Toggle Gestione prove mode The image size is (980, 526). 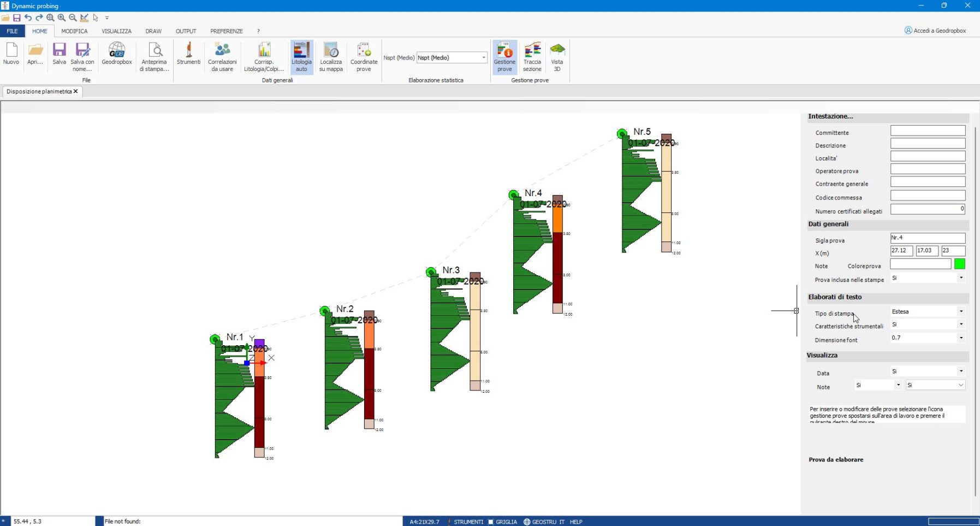pos(504,57)
